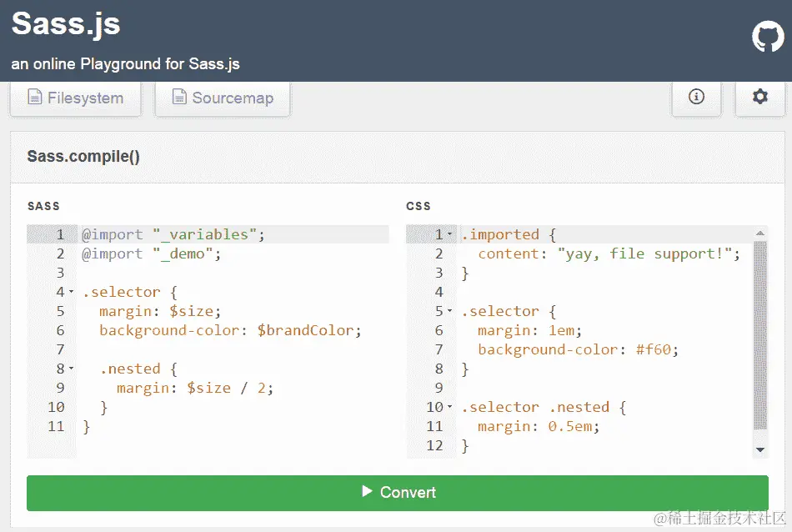Click 'margin: $size / 2;' in the Sass editor
This screenshot has height=532, width=792.
point(195,388)
